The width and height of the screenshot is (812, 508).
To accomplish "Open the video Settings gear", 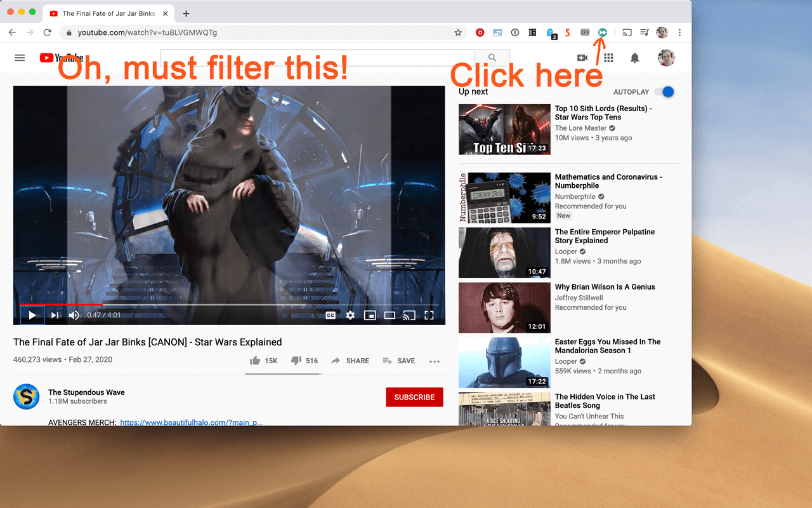I will tap(350, 315).
